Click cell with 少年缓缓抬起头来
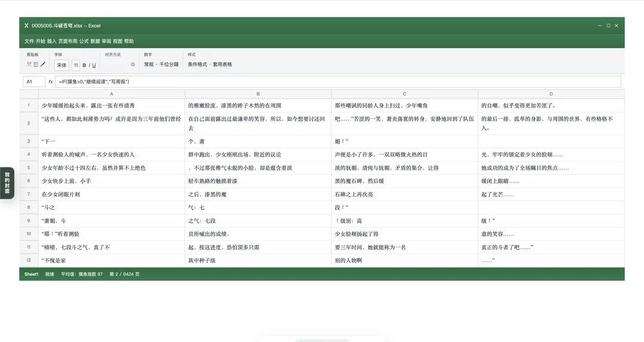 (112, 105)
